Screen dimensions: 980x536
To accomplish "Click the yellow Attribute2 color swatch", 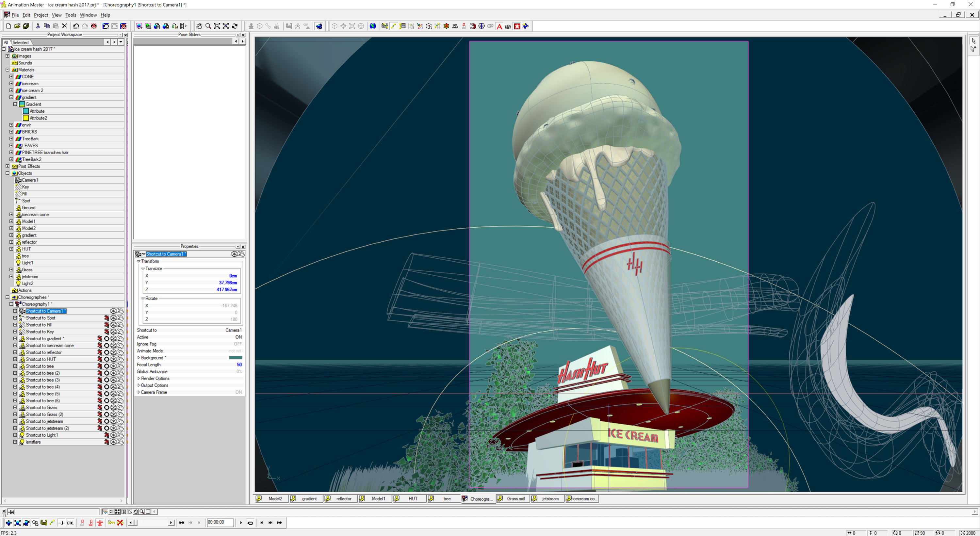I will pos(26,118).
